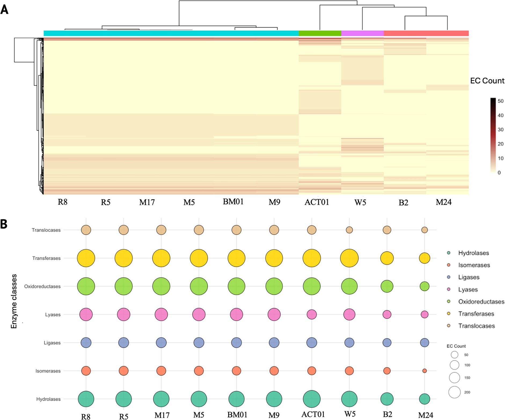Click the Hydrolases legend dot
505x420 pixels.
pos(449,253)
